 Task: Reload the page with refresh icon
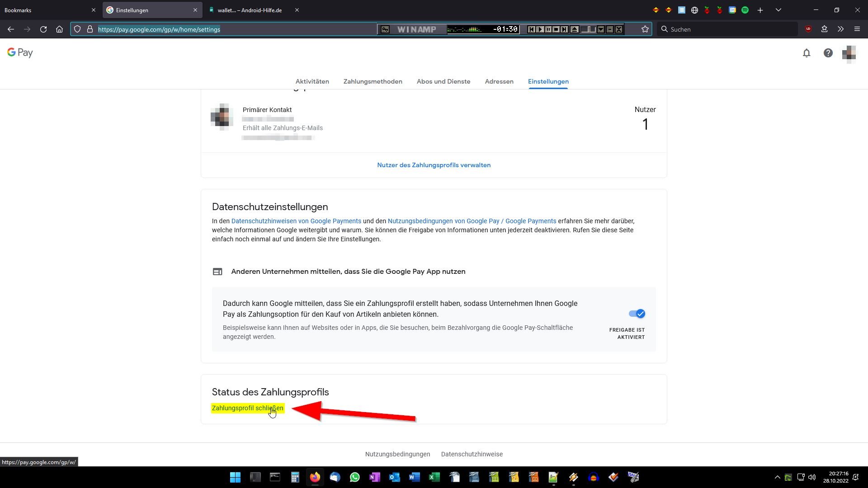coord(43,29)
